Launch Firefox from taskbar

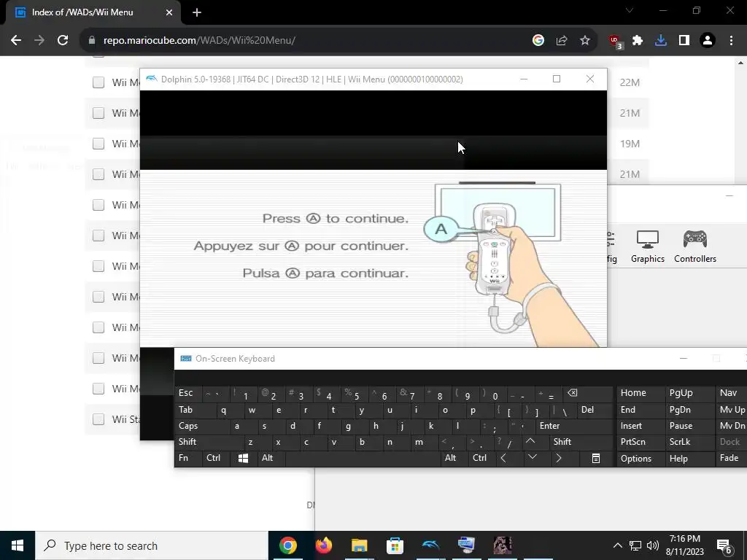tap(323, 545)
